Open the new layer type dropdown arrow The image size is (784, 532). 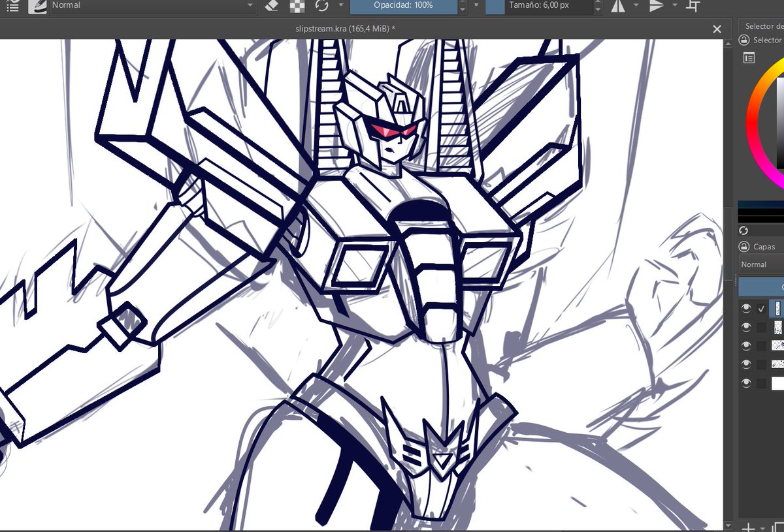pos(761,527)
